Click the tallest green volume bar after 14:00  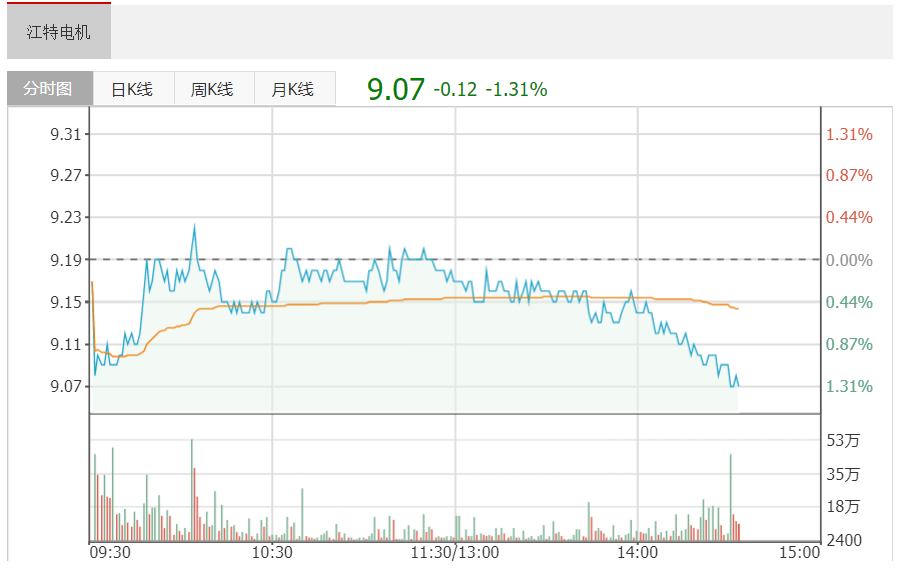pyautogui.click(x=731, y=497)
